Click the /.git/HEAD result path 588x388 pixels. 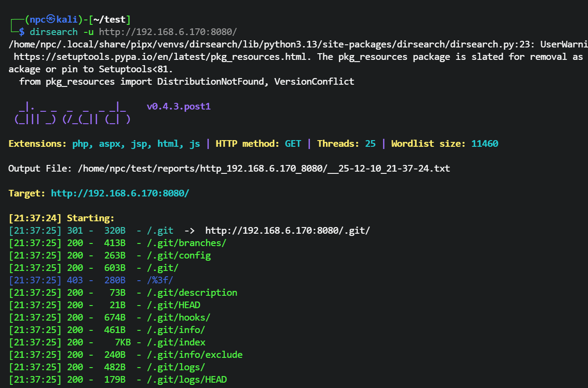(x=173, y=305)
